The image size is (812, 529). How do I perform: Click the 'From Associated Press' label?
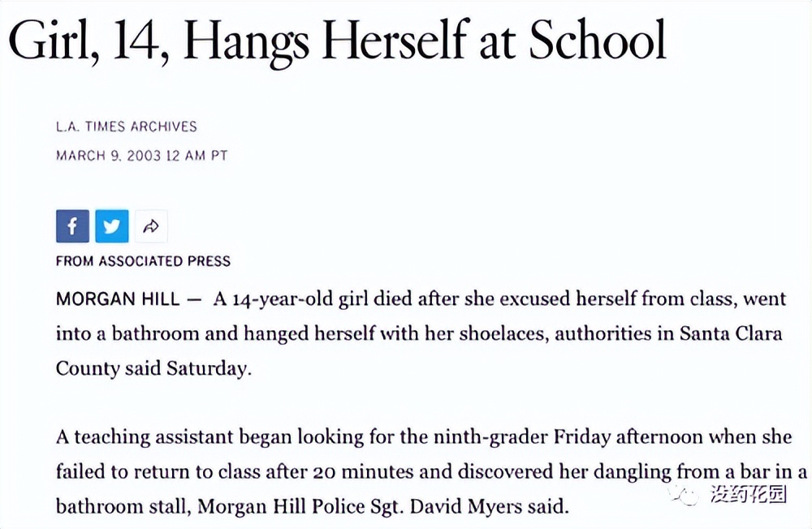click(143, 261)
